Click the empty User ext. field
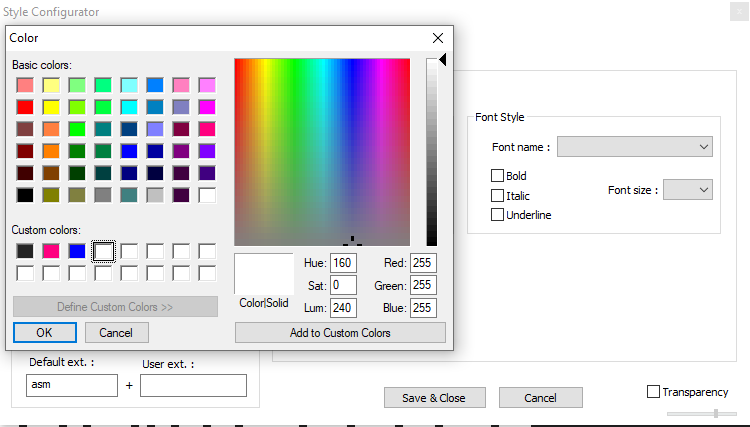The height and width of the screenshot is (427, 750). pyautogui.click(x=193, y=385)
